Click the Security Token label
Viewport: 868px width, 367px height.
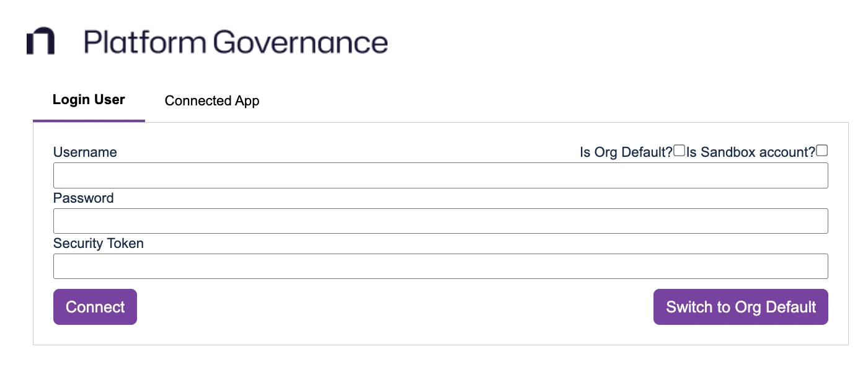click(x=98, y=243)
